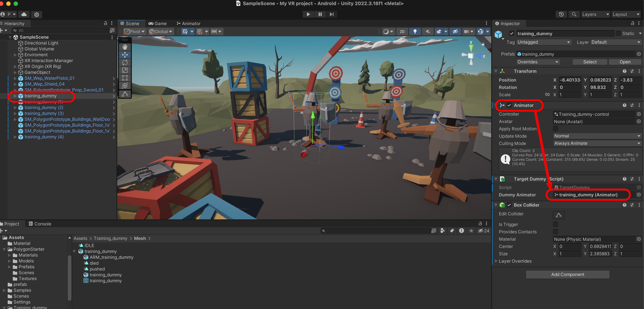Select the Hand view tool

click(125, 47)
